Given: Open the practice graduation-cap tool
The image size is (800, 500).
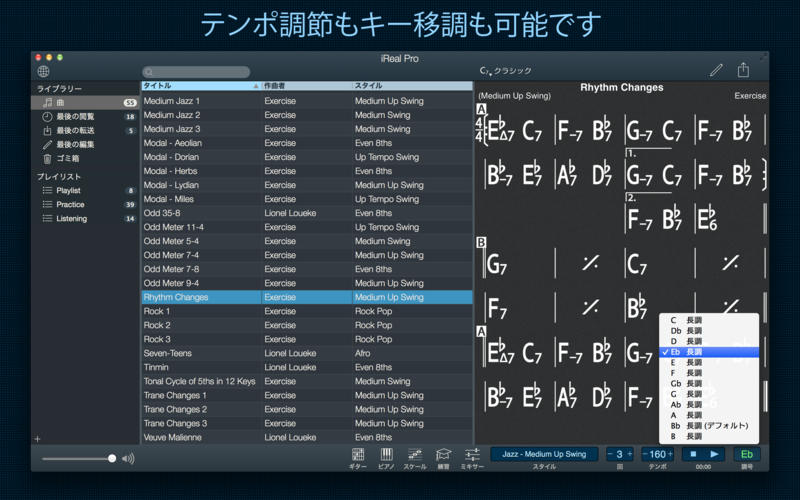Looking at the screenshot, I should coord(443,454).
